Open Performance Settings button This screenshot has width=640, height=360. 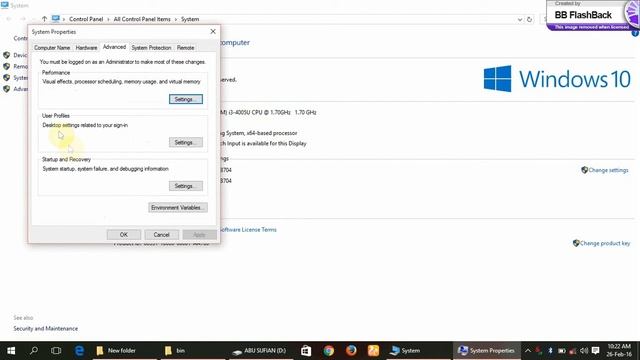click(x=186, y=99)
